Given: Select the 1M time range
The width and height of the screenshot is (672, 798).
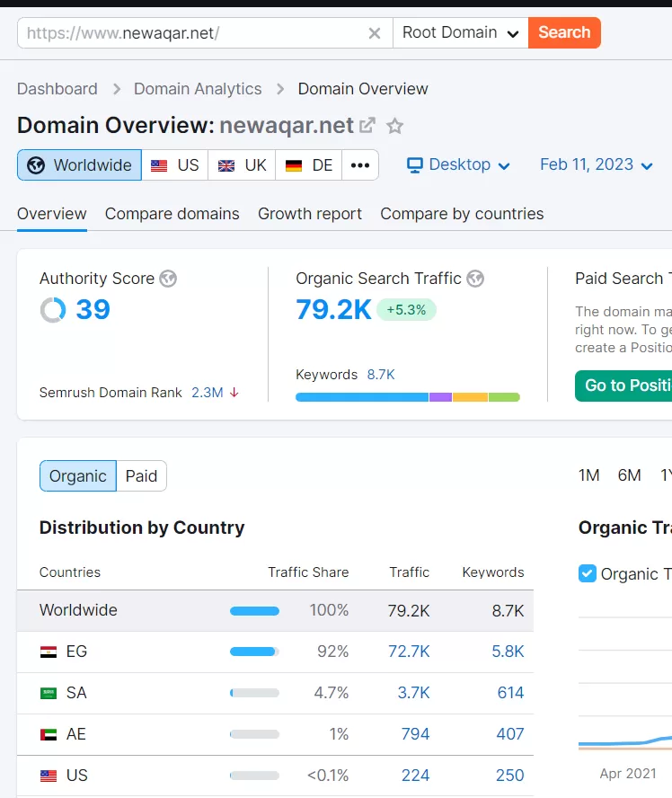Looking at the screenshot, I should [x=588, y=475].
